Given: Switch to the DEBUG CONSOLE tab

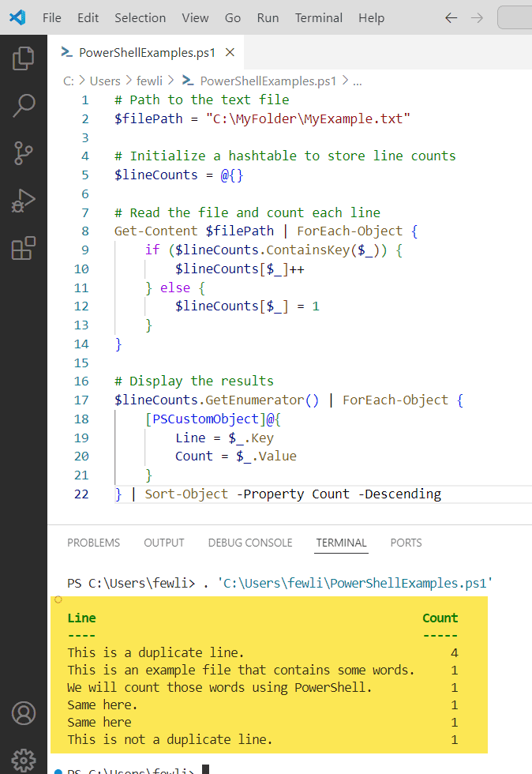Looking at the screenshot, I should (x=250, y=543).
